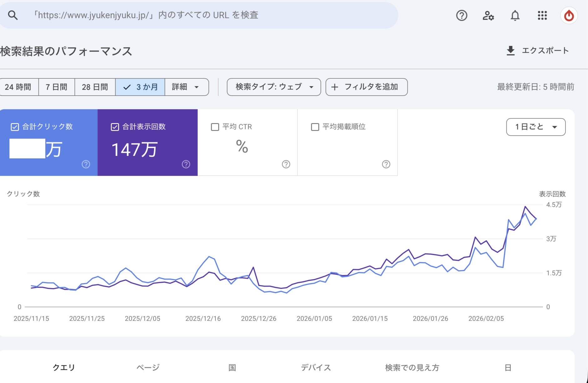Switch to the ページ tab
This screenshot has width=588, height=383.
click(148, 367)
